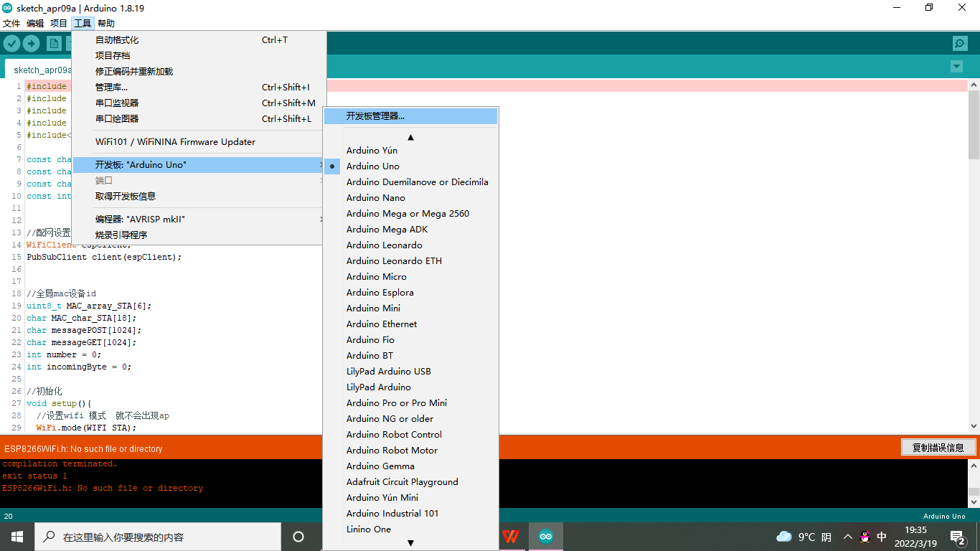The height and width of the screenshot is (551, 980).
Task: Click the Upload arrow toolbar button
Action: [31, 43]
